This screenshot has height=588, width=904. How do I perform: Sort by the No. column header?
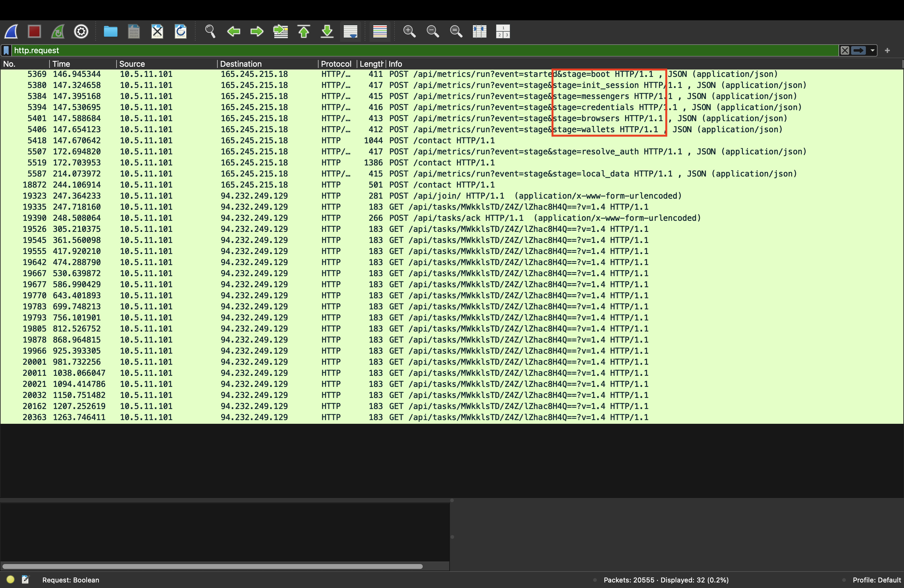click(x=25, y=64)
